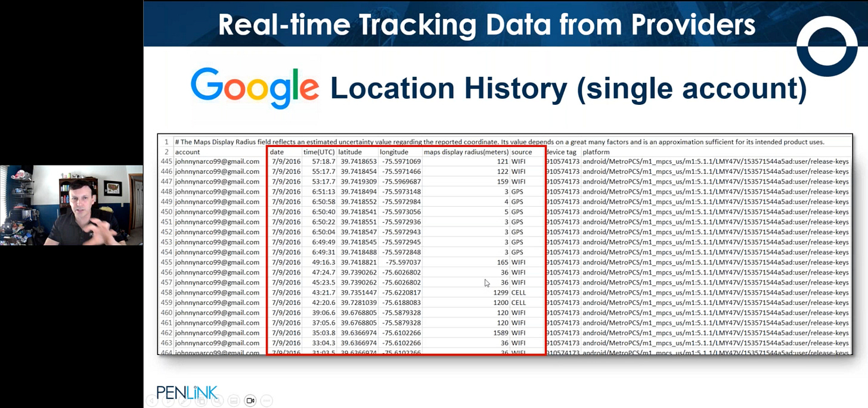This screenshot has width=868, height=408.
Task: Select the 'date' column header
Action: coord(277,152)
